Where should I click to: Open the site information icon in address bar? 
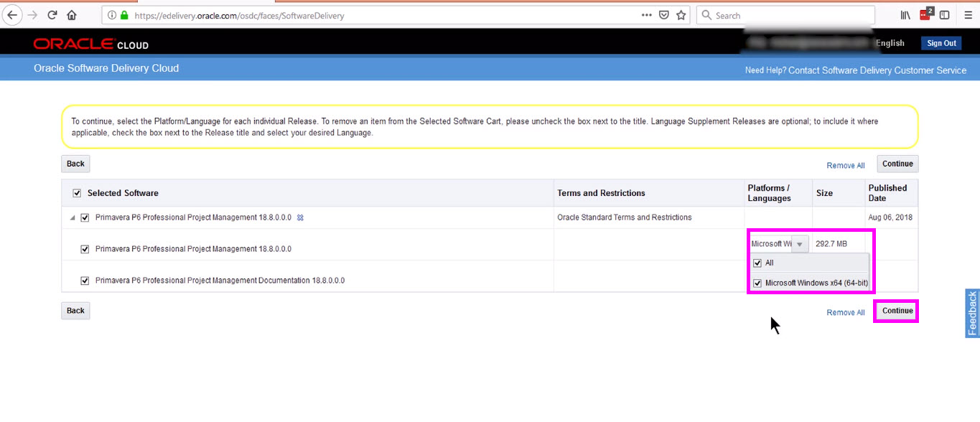113,15
